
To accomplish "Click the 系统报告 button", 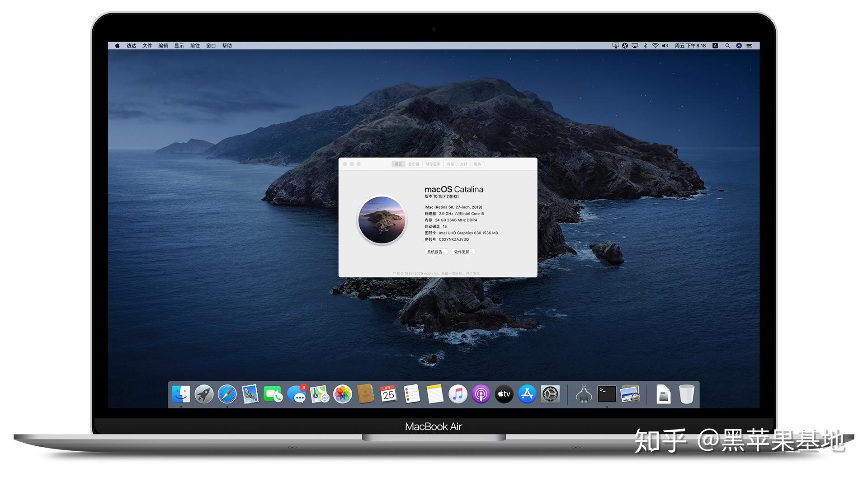I will coord(436,252).
